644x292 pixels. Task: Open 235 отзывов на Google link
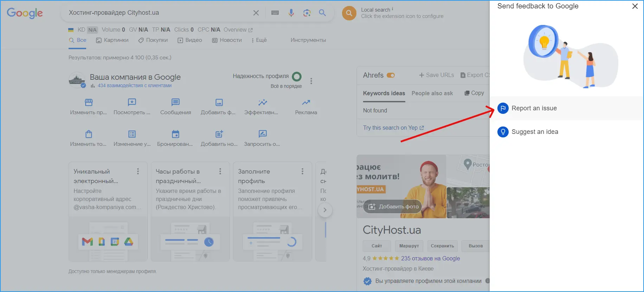(x=430, y=258)
